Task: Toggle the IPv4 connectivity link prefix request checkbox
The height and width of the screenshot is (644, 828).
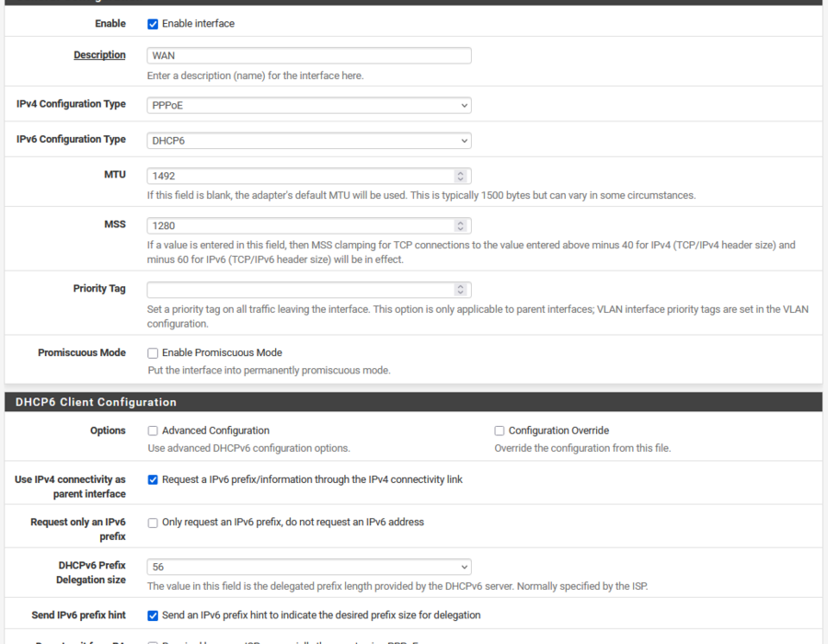Action: click(x=153, y=480)
